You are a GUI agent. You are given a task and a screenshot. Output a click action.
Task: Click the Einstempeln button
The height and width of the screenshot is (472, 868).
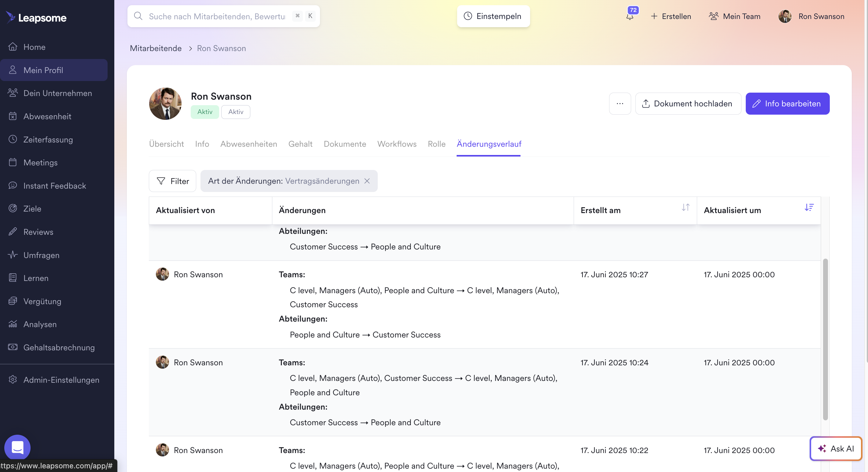coord(493,16)
